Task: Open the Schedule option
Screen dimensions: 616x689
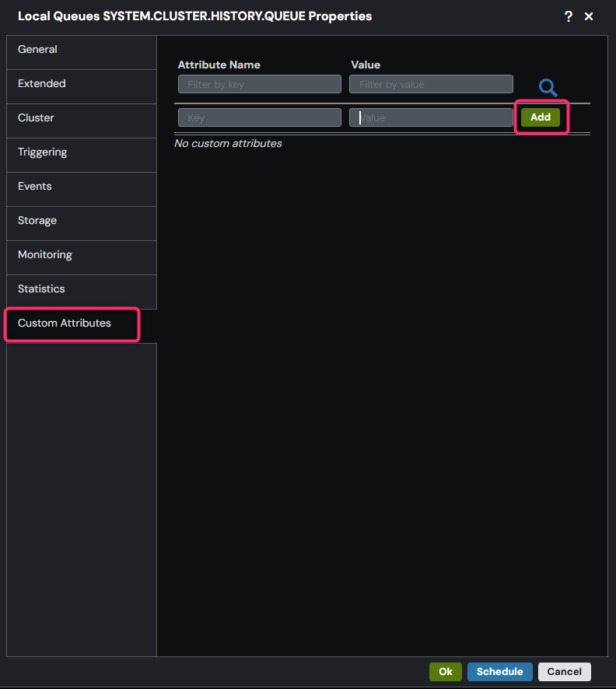Action: (x=499, y=671)
